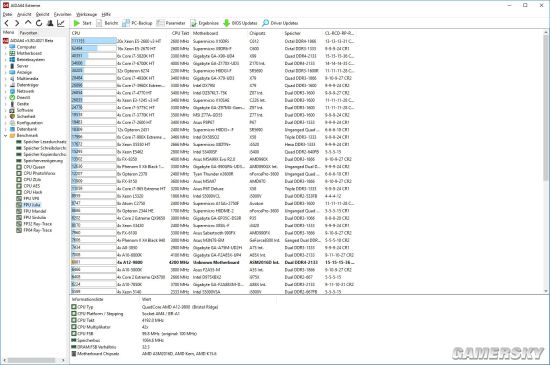
Task: Open the Parameter toolbar item
Action: (171, 23)
